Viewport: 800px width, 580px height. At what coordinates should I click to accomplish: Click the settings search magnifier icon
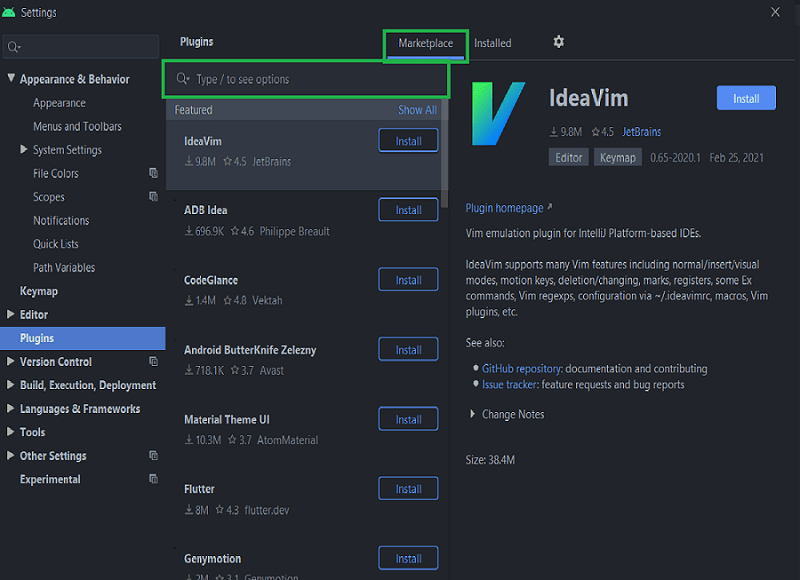(x=13, y=47)
